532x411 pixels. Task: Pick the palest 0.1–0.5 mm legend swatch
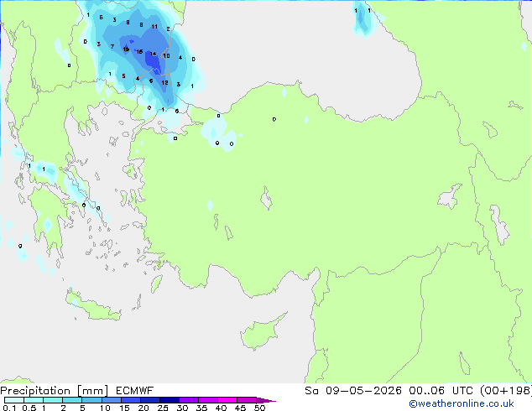14,400
